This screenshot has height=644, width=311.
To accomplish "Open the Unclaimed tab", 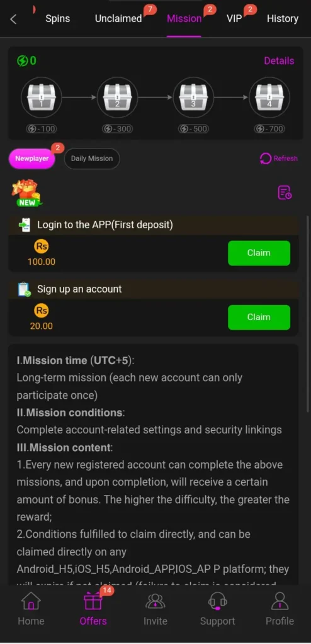I will 118,18.
